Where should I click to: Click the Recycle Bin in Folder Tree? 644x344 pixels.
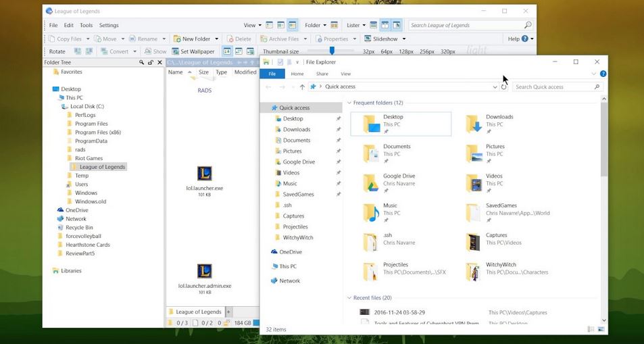(75, 227)
